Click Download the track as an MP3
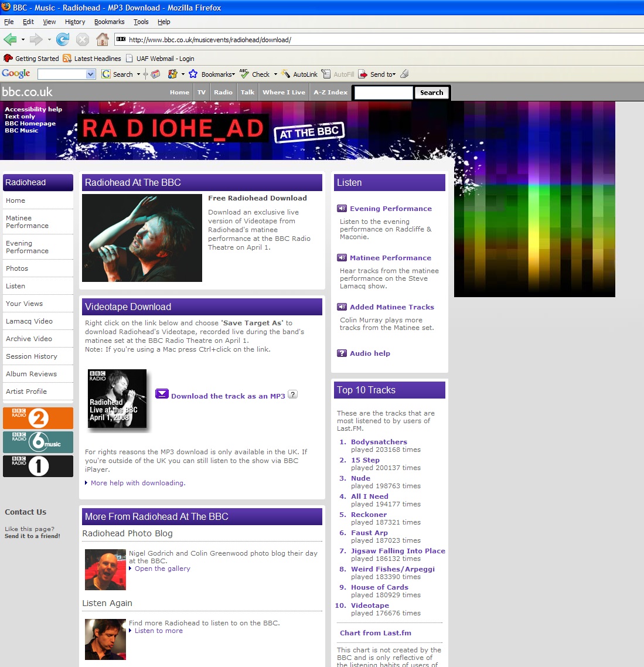The height and width of the screenshot is (667, 644). (x=228, y=396)
